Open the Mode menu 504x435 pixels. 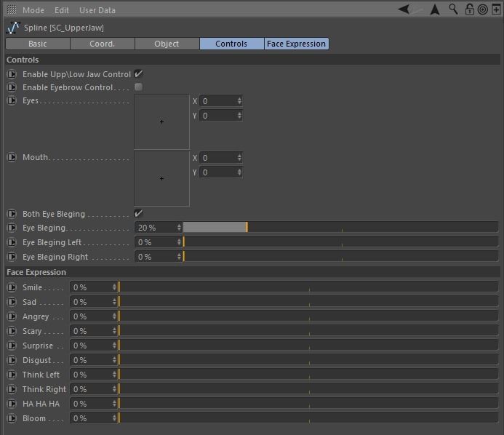33,10
